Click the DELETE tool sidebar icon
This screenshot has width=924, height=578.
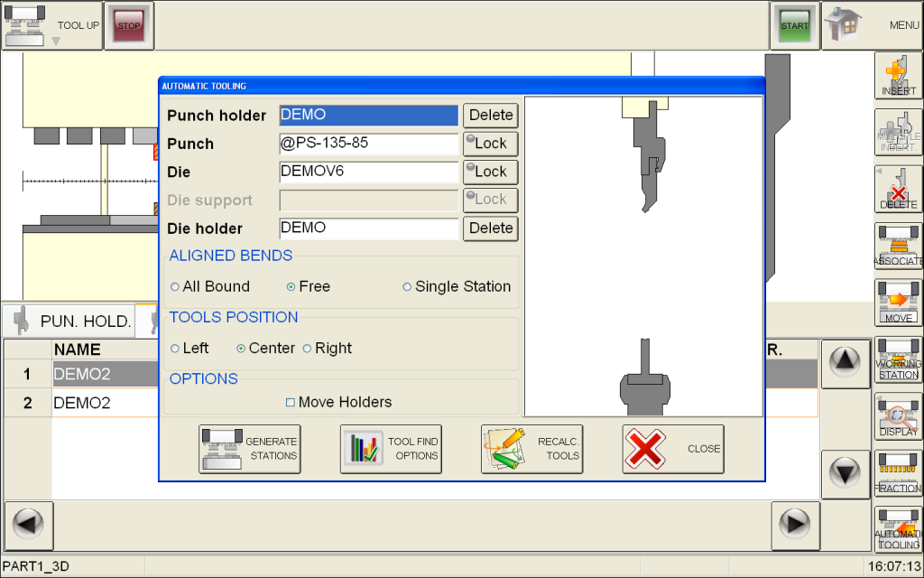tap(898, 190)
